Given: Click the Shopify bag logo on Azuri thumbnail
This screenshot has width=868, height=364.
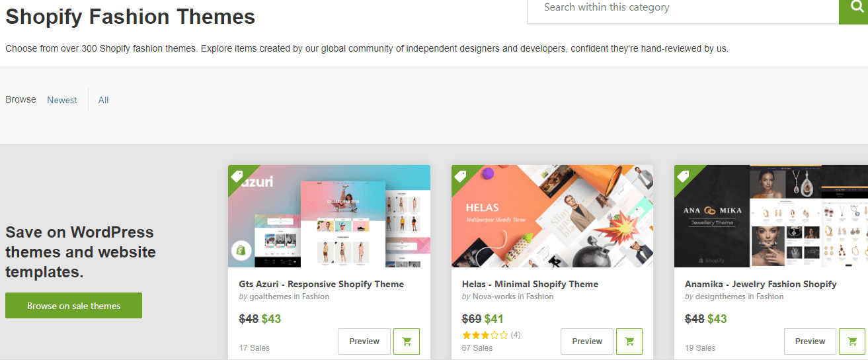Looking at the screenshot, I should click(241, 251).
